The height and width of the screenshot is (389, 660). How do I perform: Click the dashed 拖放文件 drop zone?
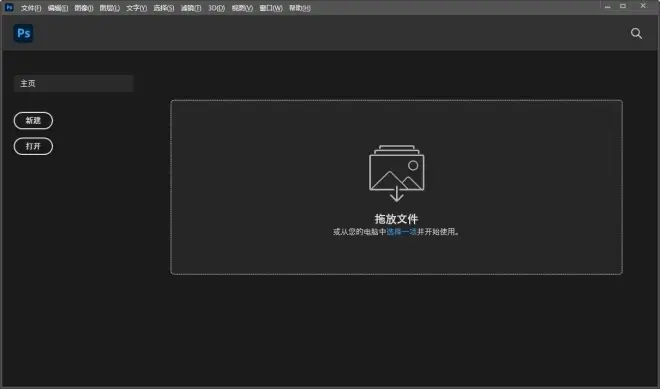tap(396, 187)
